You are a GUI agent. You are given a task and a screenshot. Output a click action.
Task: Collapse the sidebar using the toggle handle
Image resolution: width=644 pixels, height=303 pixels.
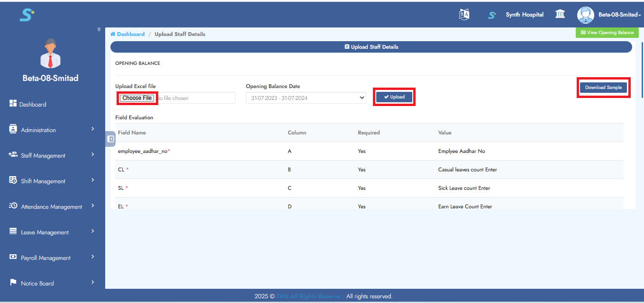coord(110,139)
